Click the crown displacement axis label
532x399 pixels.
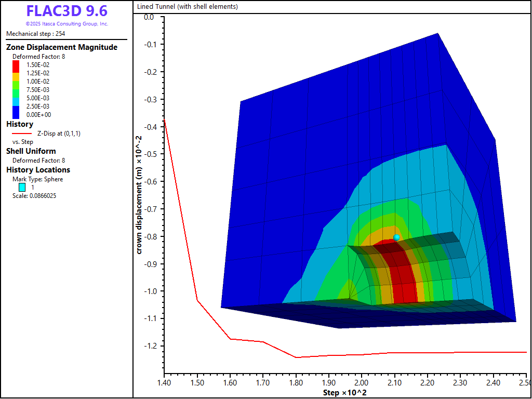[x=139, y=195]
